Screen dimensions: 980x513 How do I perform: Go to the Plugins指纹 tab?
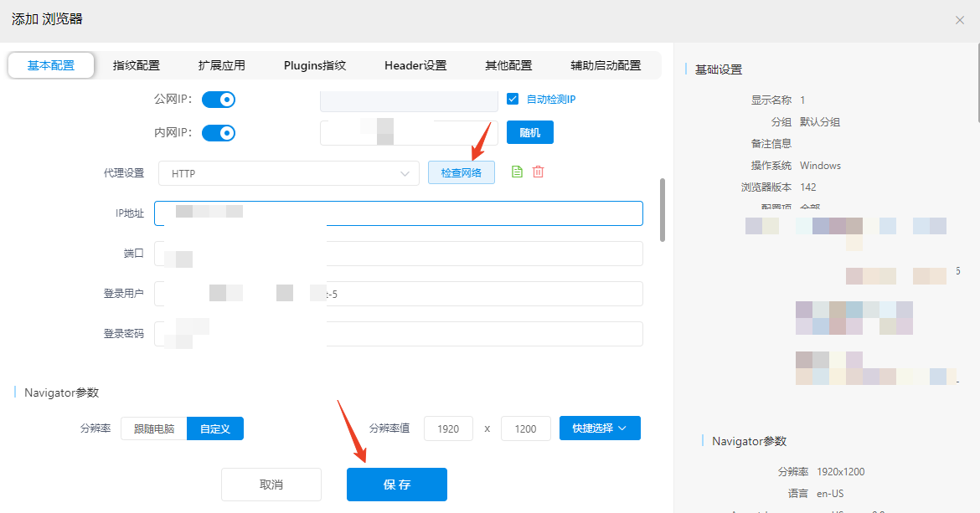pos(315,65)
